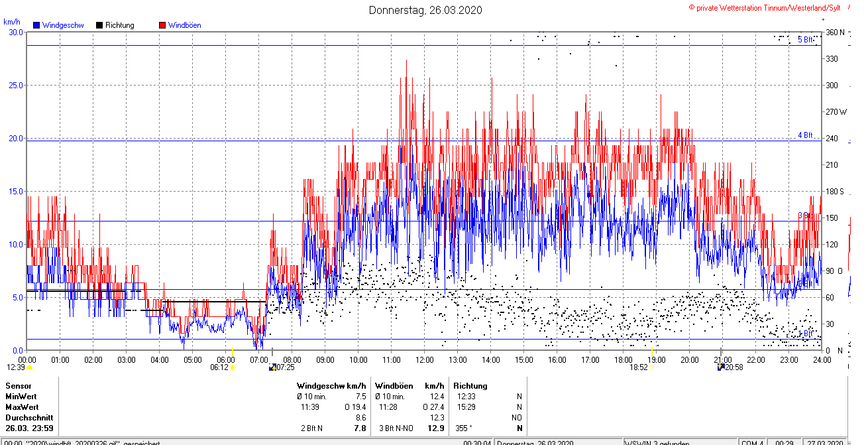Click the 90 O direction axis label
The height and width of the screenshot is (445, 868).
click(834, 271)
